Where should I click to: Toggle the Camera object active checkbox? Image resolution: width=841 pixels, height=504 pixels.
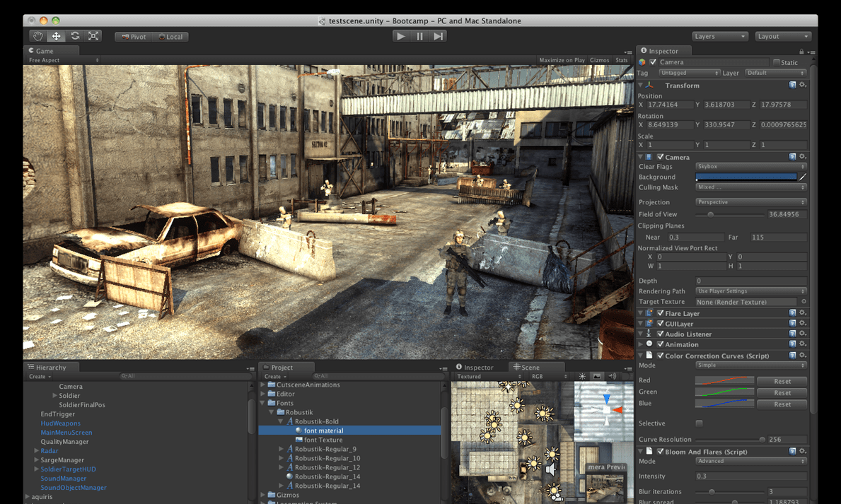pos(653,62)
